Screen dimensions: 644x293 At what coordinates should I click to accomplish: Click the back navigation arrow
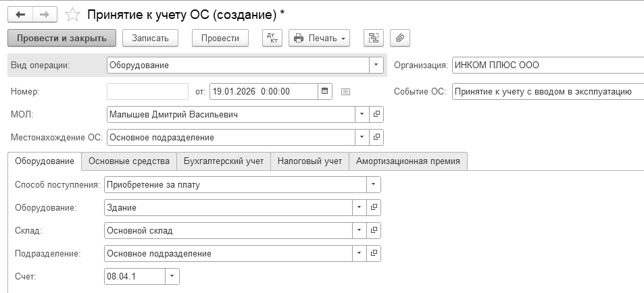pyautogui.click(x=20, y=14)
